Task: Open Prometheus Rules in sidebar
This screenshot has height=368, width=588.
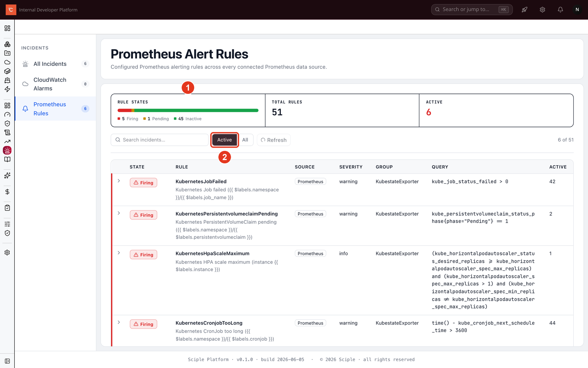Action: [x=55, y=109]
